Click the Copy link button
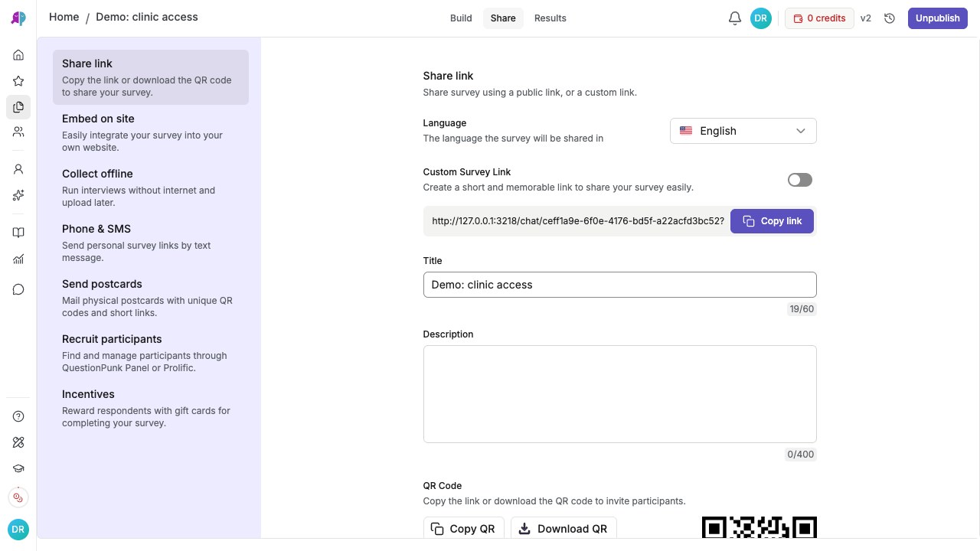 [x=772, y=221]
